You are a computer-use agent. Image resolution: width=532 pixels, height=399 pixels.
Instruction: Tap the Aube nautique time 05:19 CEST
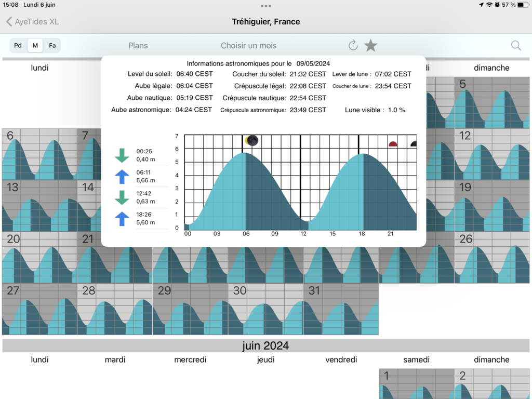pyautogui.click(x=194, y=98)
